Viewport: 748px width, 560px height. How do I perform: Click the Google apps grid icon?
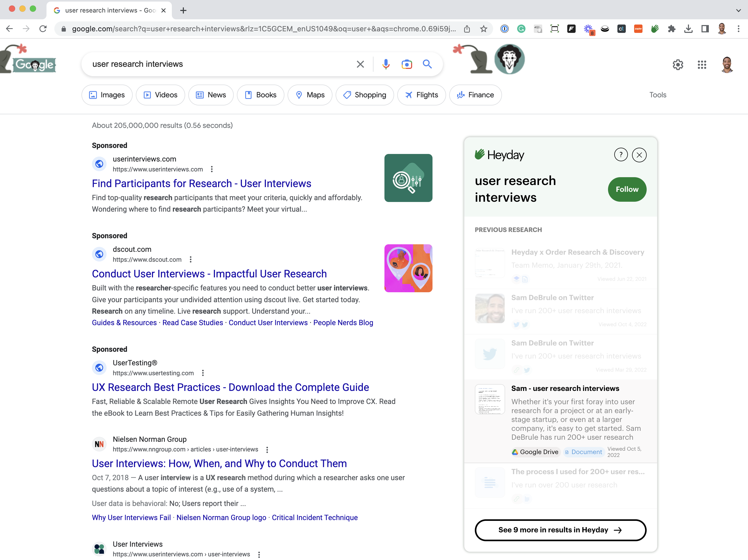tap(702, 64)
